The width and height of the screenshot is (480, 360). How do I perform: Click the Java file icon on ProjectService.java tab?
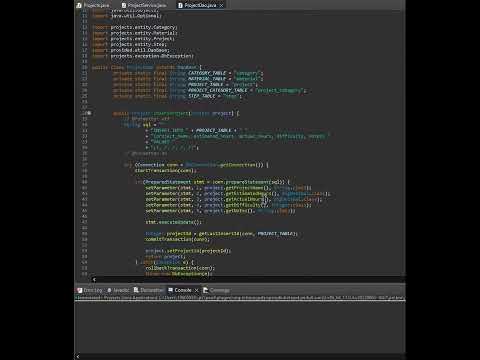124,5
